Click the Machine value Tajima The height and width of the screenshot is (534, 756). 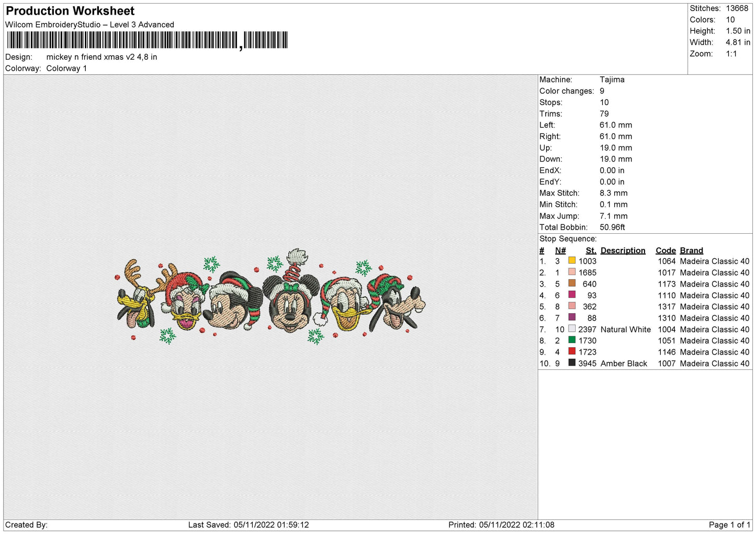[612, 79]
